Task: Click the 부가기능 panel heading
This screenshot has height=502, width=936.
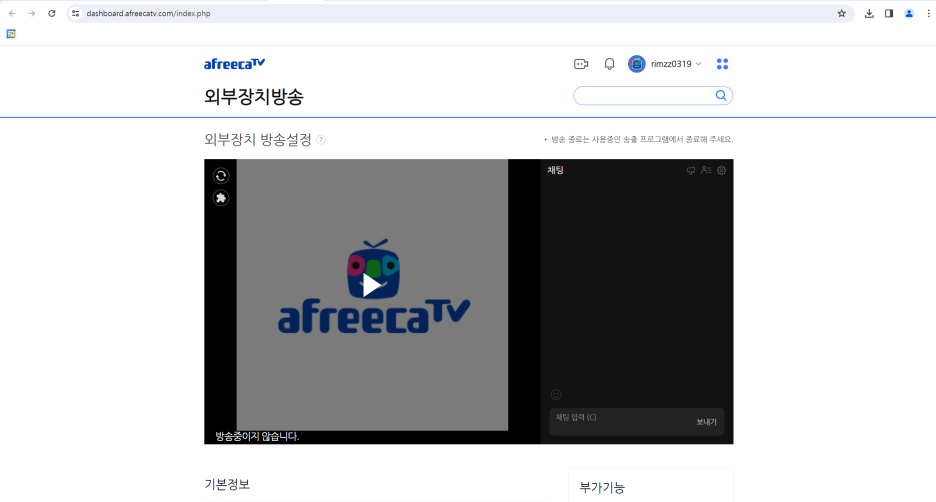Action: coord(602,488)
